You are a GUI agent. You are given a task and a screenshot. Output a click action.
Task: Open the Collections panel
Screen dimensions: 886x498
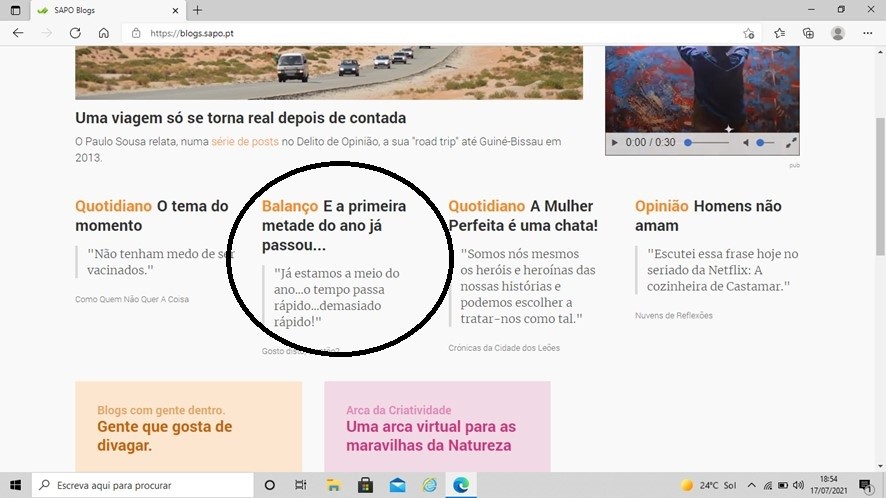(x=809, y=33)
